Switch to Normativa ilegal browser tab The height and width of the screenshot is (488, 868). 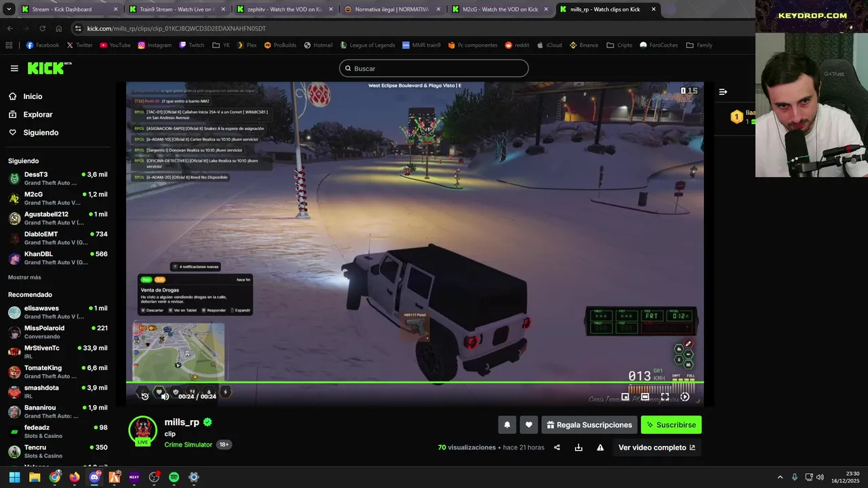click(x=391, y=9)
